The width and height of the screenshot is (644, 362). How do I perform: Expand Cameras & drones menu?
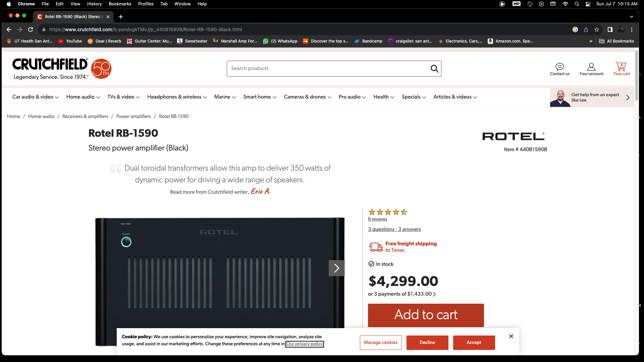click(x=308, y=97)
